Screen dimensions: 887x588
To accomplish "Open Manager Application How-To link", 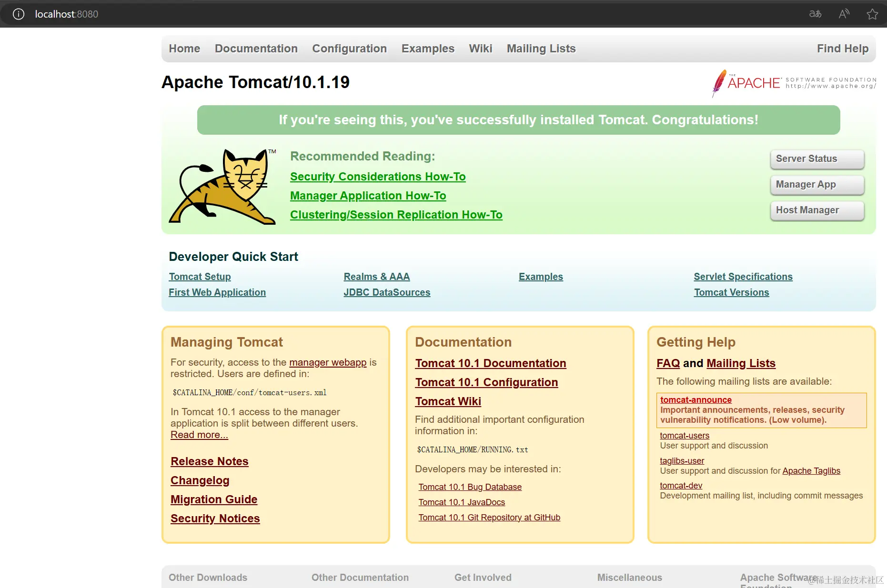I will (x=368, y=196).
